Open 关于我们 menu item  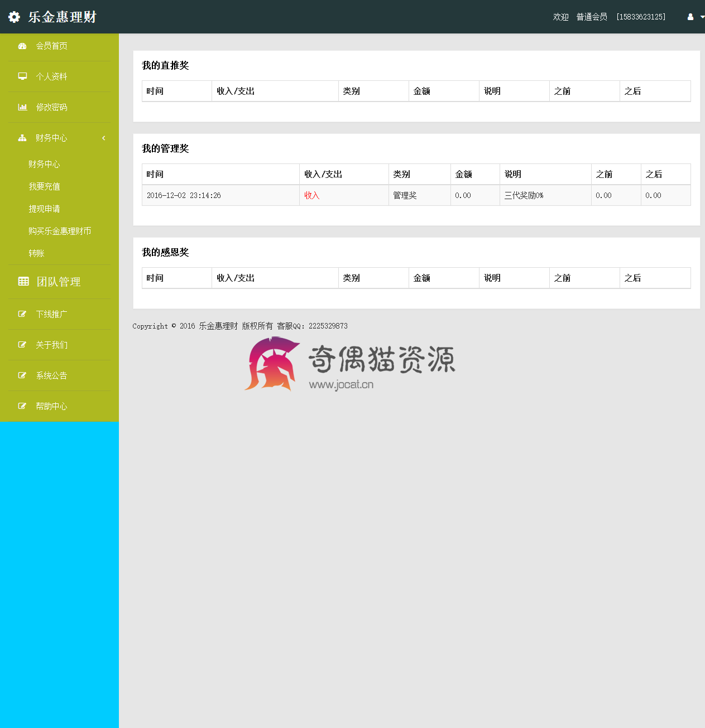(52, 345)
